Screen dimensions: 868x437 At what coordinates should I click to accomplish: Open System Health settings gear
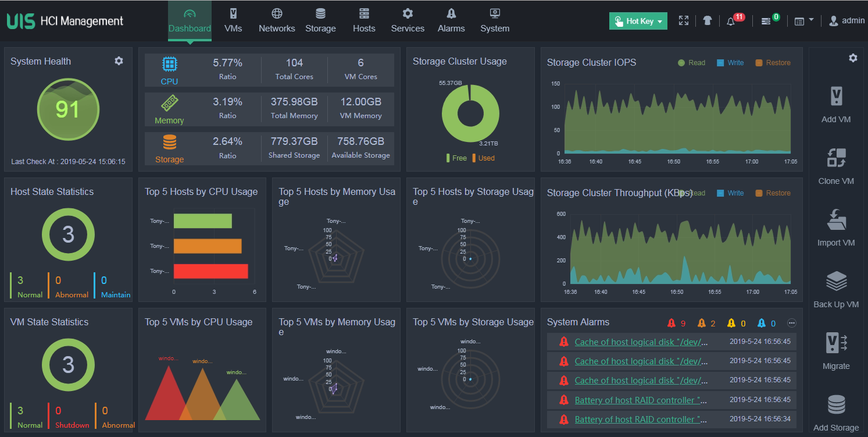pos(119,61)
